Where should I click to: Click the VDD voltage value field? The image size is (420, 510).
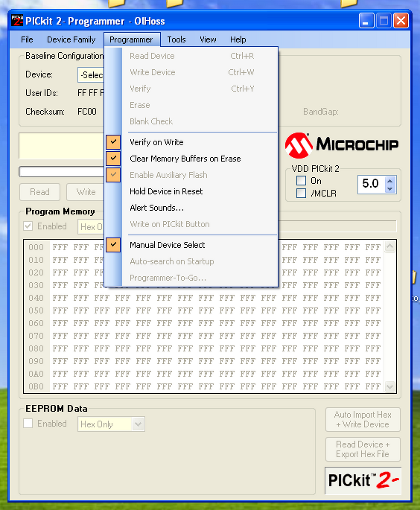coord(371,184)
